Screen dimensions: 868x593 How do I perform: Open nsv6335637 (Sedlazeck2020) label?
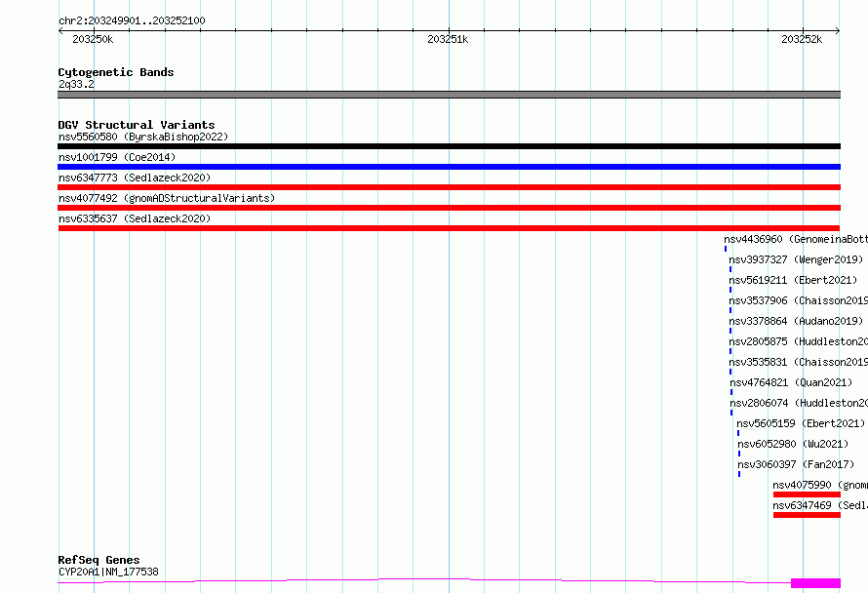[x=135, y=218]
